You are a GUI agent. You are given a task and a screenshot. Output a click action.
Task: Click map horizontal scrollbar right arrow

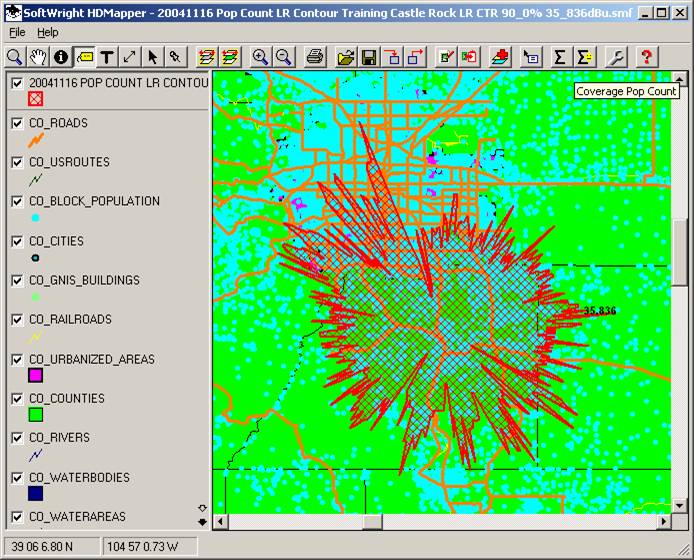point(663,521)
